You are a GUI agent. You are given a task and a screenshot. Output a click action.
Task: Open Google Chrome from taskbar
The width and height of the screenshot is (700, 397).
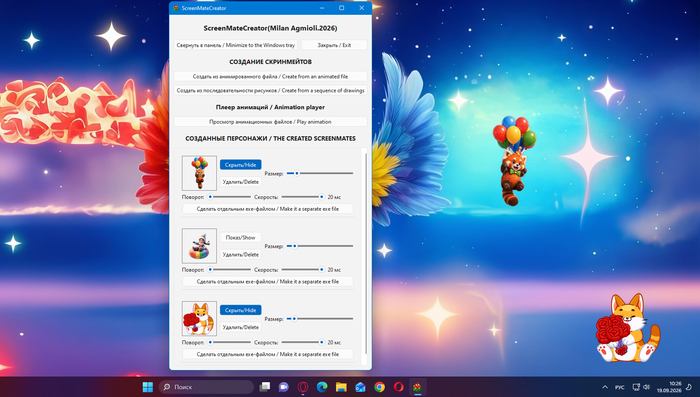pyautogui.click(x=379, y=387)
